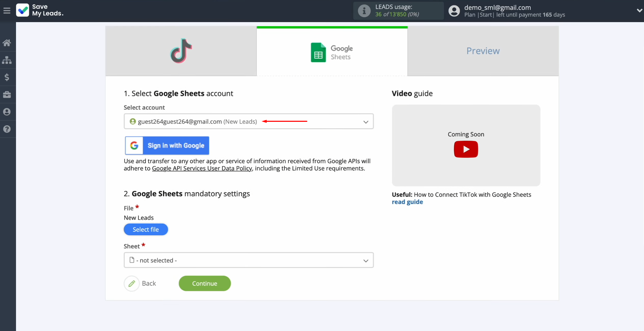The height and width of the screenshot is (331, 644).
Task: Click the Sign in with Google button
Action: coord(167,146)
